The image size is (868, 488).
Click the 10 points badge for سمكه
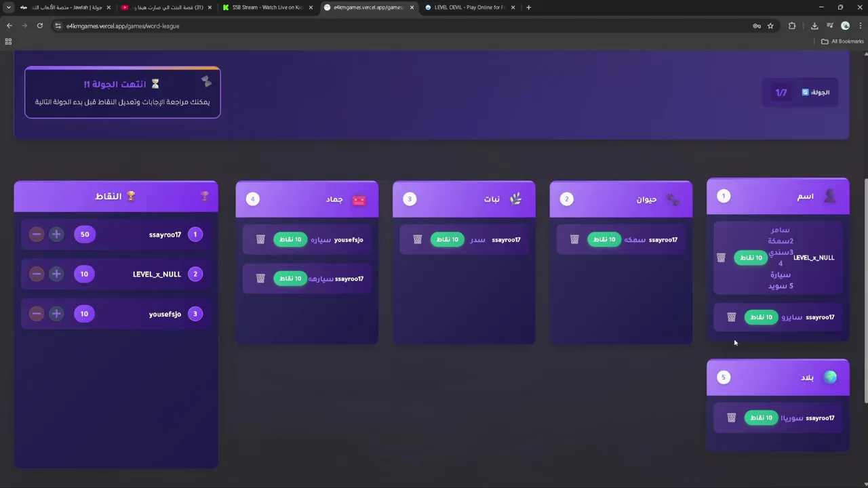[604, 239]
